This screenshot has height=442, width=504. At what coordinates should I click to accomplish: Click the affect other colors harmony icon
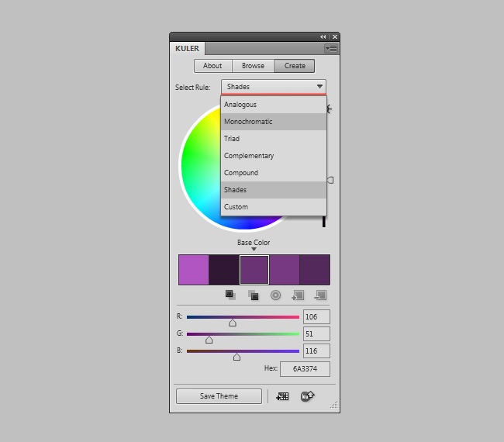click(x=275, y=295)
